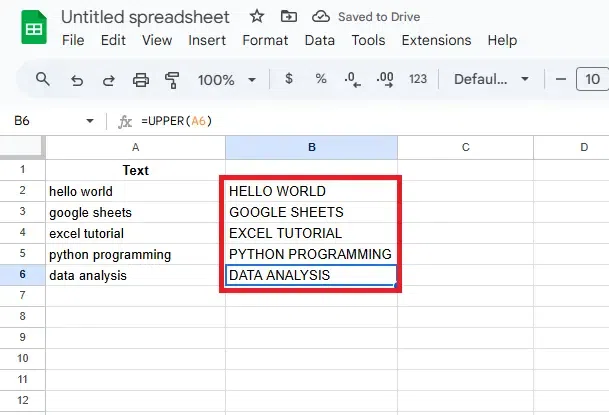Open the 123 more formats menu
This screenshot has height=415, width=609.
pyautogui.click(x=418, y=79)
